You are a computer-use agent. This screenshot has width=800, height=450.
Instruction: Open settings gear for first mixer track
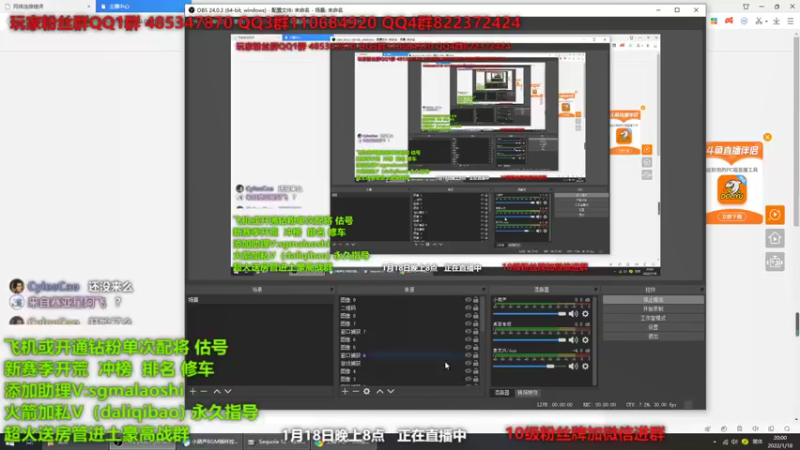coord(585,314)
